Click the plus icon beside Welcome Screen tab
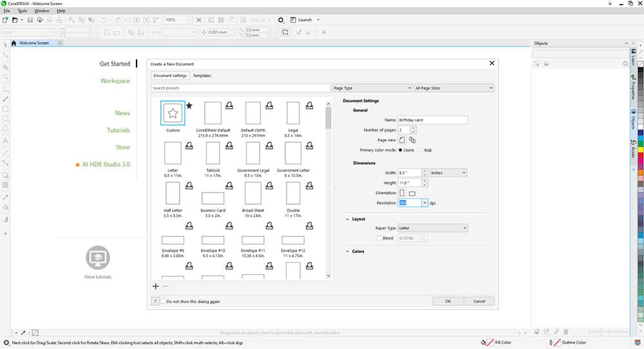The width and height of the screenshot is (644, 349). tap(60, 42)
